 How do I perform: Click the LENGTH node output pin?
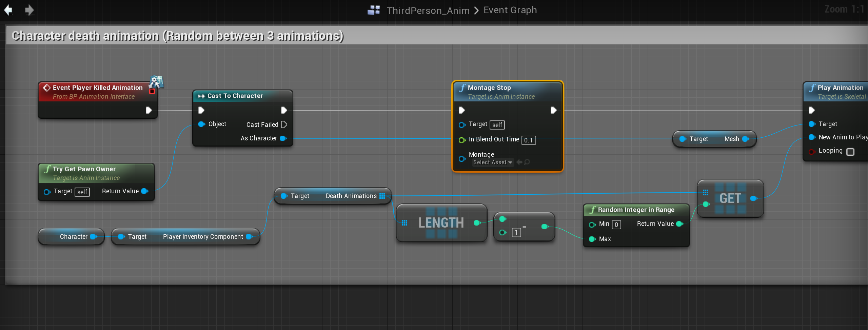477,223
